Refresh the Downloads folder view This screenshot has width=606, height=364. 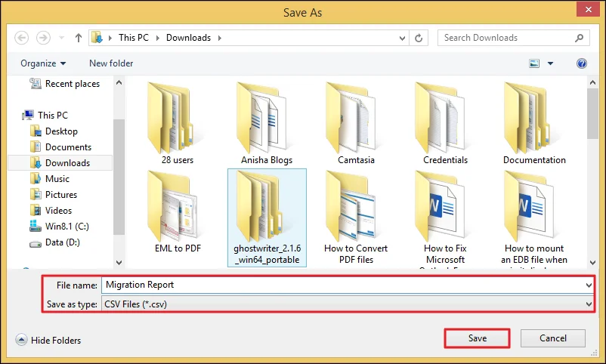tap(419, 39)
